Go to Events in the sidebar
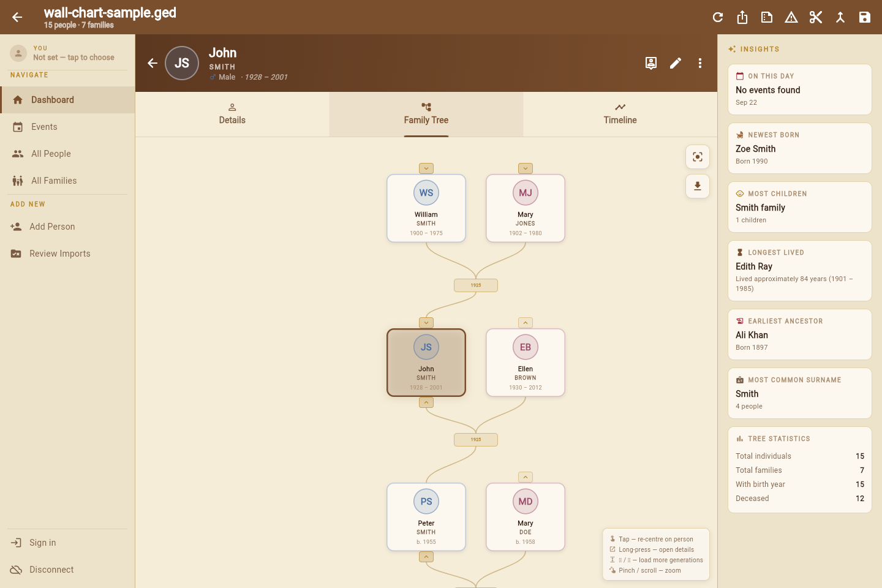882x588 pixels. (x=67, y=127)
